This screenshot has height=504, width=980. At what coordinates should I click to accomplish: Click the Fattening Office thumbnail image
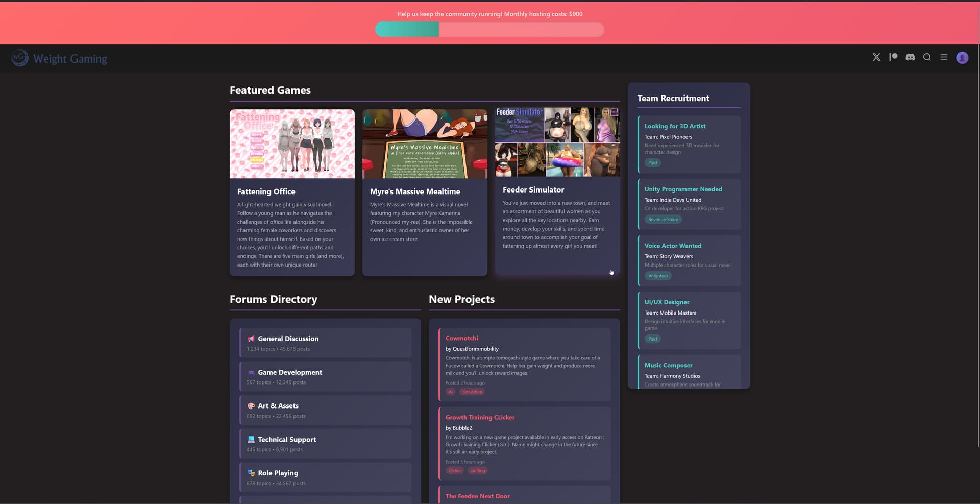pyautogui.click(x=292, y=144)
